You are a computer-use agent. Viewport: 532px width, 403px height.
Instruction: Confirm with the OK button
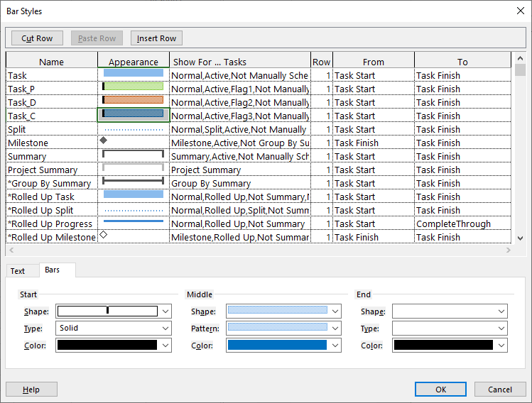tap(440, 390)
